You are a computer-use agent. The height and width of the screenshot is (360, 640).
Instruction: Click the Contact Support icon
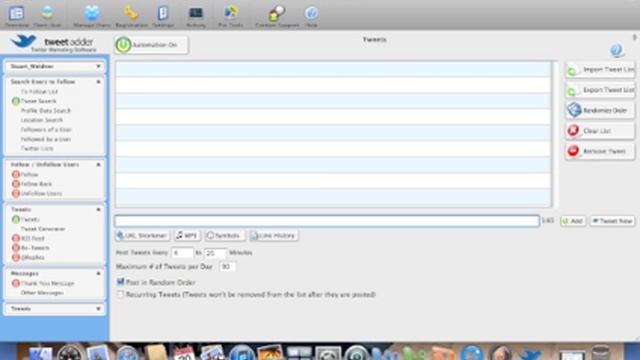277,15
